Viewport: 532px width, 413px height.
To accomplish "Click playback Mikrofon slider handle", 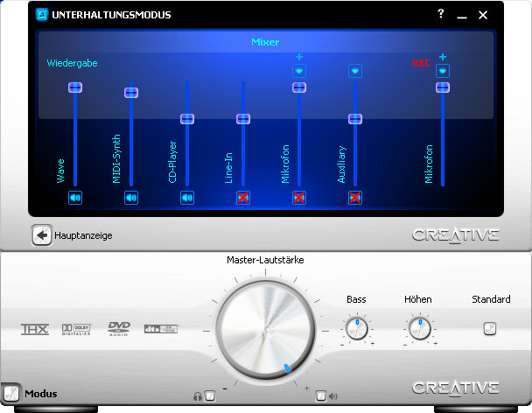I will pyautogui.click(x=299, y=87).
